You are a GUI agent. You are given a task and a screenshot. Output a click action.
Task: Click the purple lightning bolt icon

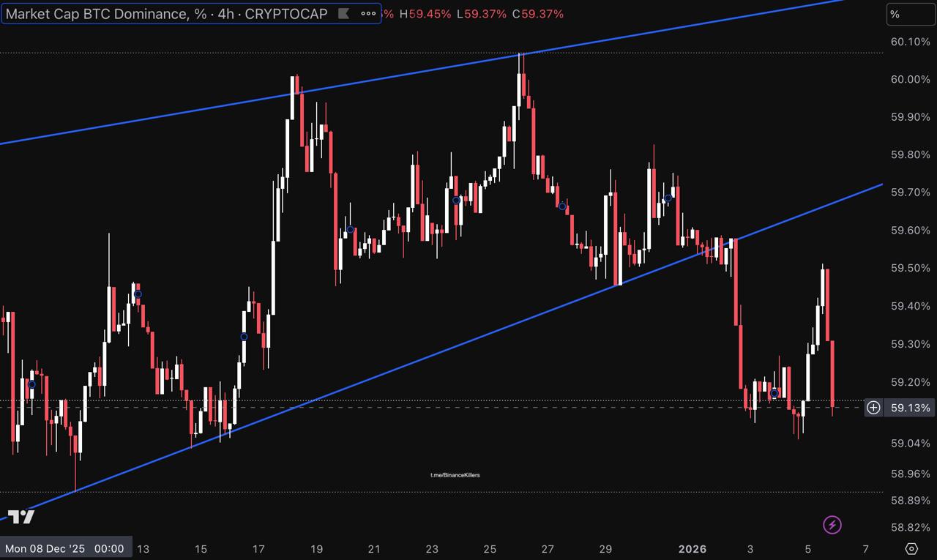[832, 524]
